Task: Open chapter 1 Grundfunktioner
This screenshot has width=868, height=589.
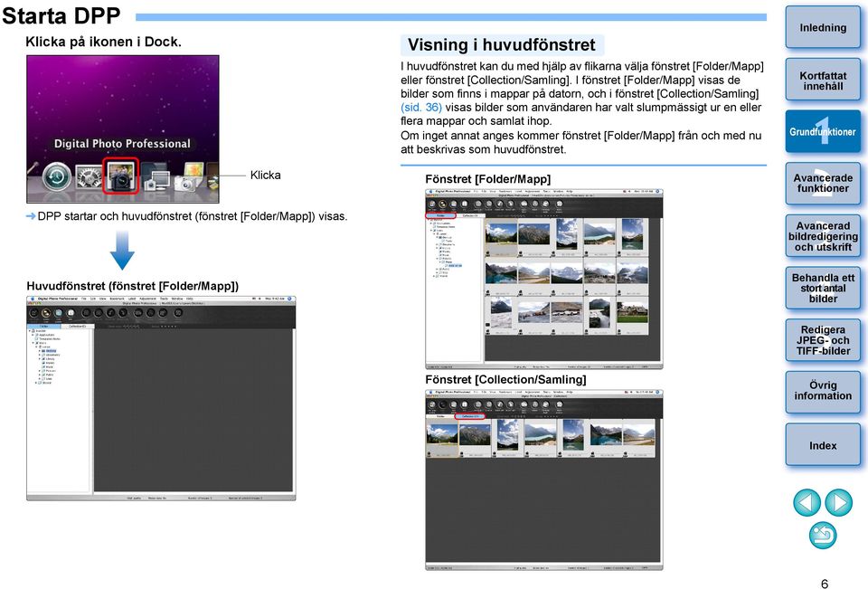Action: click(823, 131)
